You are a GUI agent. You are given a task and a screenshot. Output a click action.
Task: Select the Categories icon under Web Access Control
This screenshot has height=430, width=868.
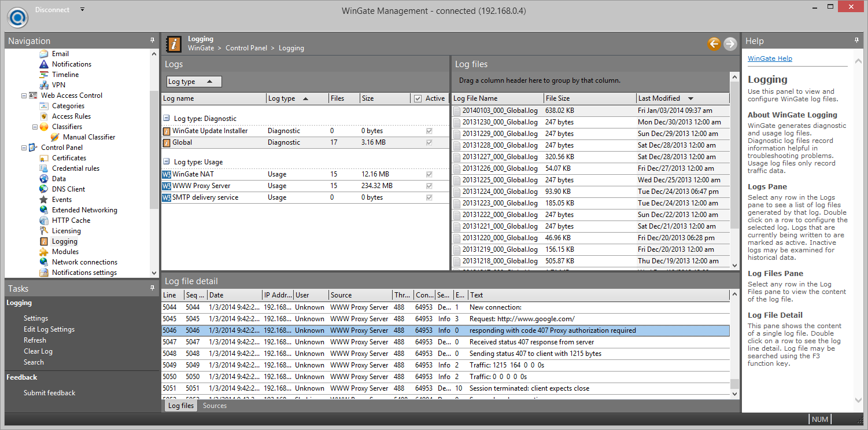pyautogui.click(x=44, y=106)
